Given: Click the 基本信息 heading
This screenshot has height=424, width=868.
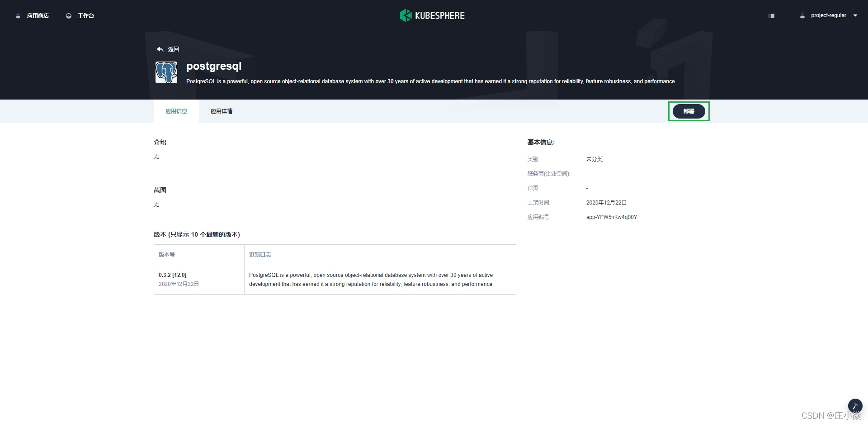Looking at the screenshot, I should click(x=541, y=142).
